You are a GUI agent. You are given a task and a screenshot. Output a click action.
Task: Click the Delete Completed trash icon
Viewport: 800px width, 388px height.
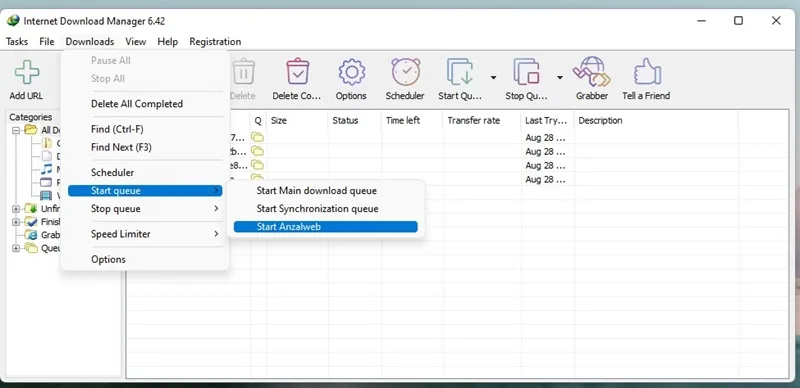click(x=297, y=72)
